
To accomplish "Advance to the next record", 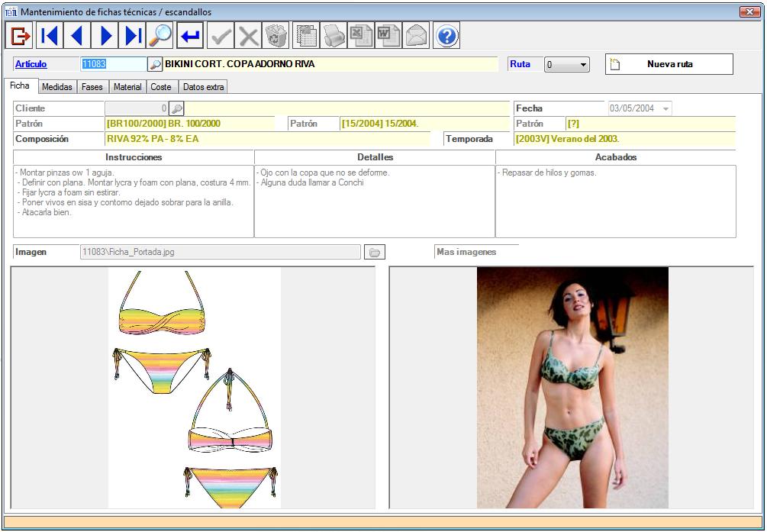I will pos(106,35).
